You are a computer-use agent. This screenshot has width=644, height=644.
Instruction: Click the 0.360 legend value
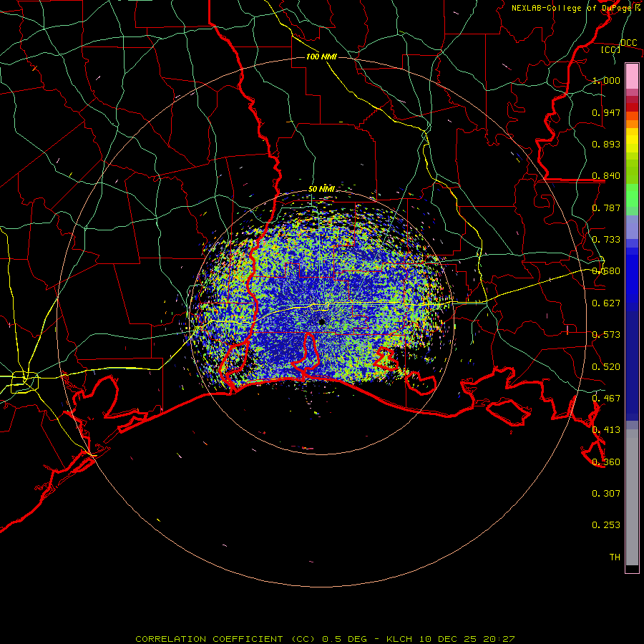tap(606, 462)
